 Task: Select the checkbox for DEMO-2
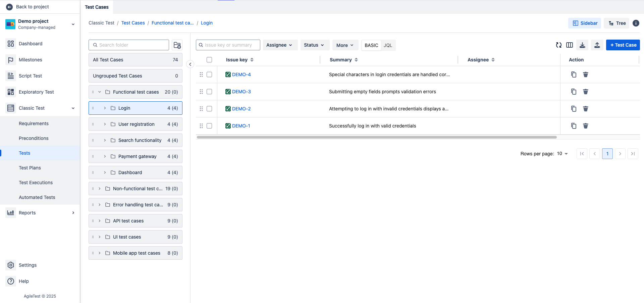tap(209, 109)
